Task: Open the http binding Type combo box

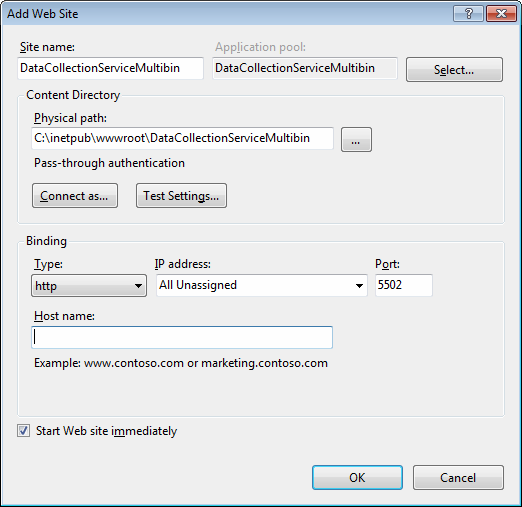Action: point(89,286)
